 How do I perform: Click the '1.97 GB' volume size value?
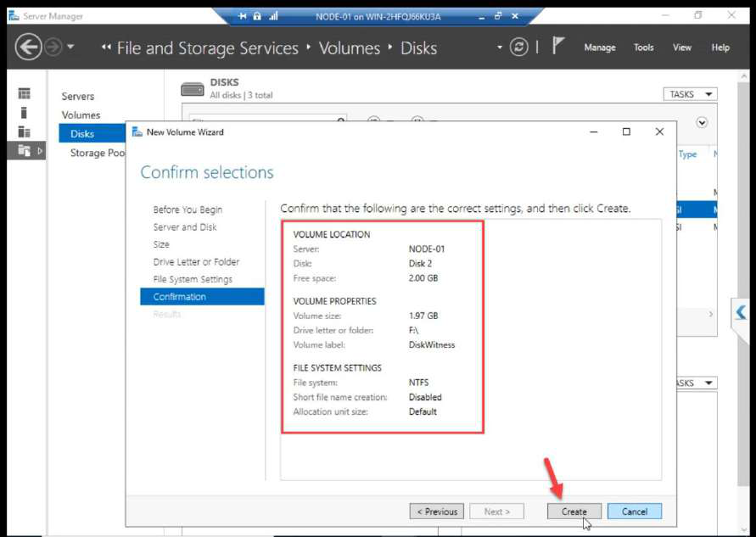point(423,316)
